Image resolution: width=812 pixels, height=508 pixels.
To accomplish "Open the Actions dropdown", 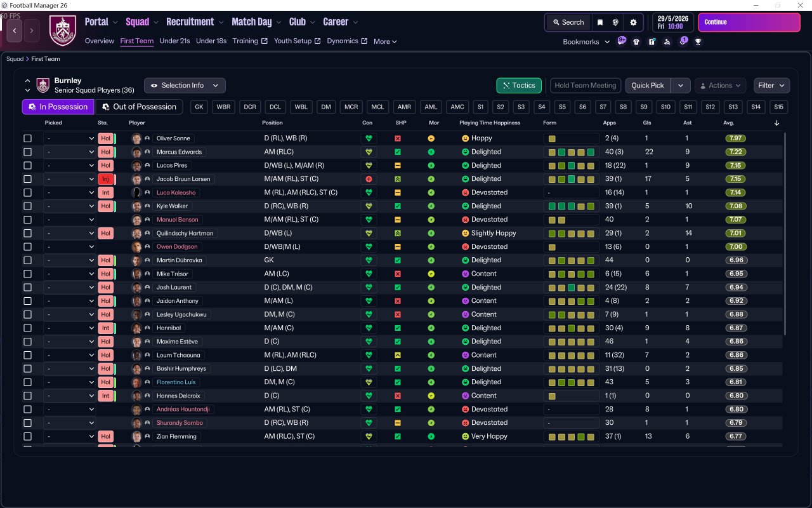I will coord(720,86).
